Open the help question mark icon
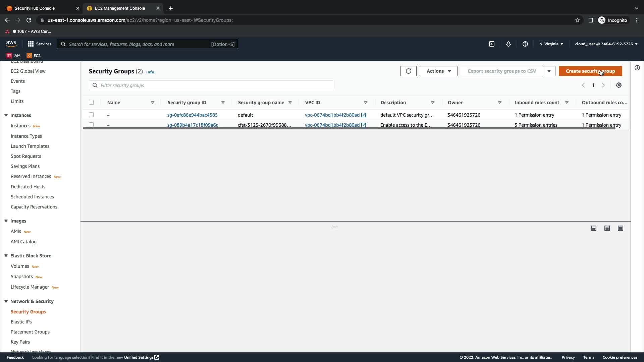 (x=525, y=44)
